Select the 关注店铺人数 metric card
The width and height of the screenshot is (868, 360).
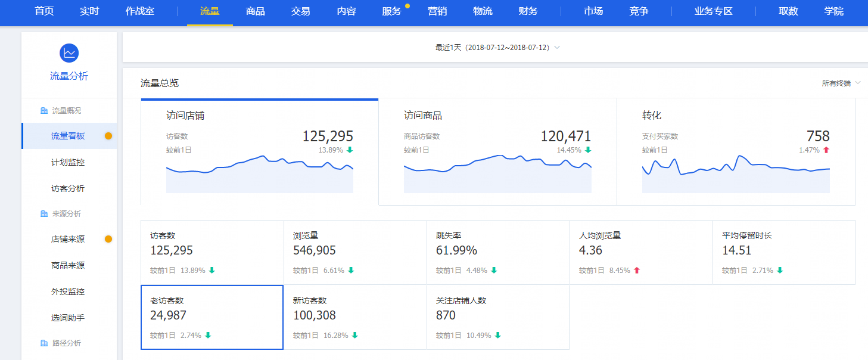[x=497, y=317]
